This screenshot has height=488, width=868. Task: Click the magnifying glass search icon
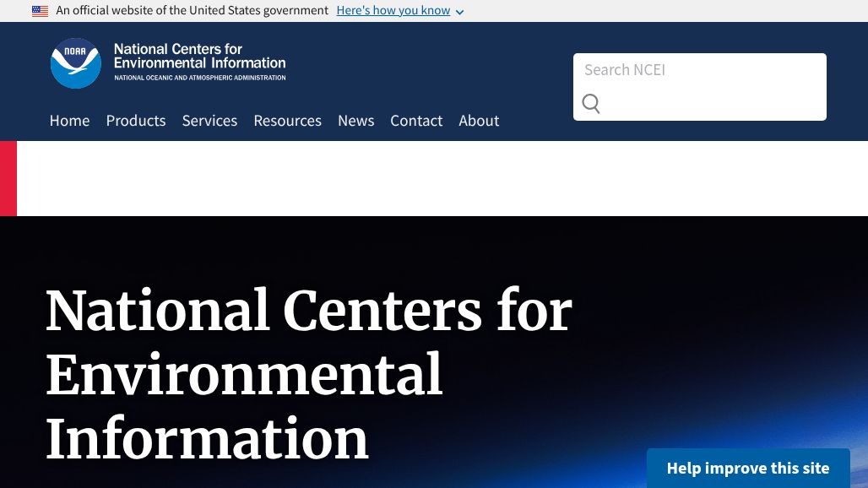click(x=591, y=104)
